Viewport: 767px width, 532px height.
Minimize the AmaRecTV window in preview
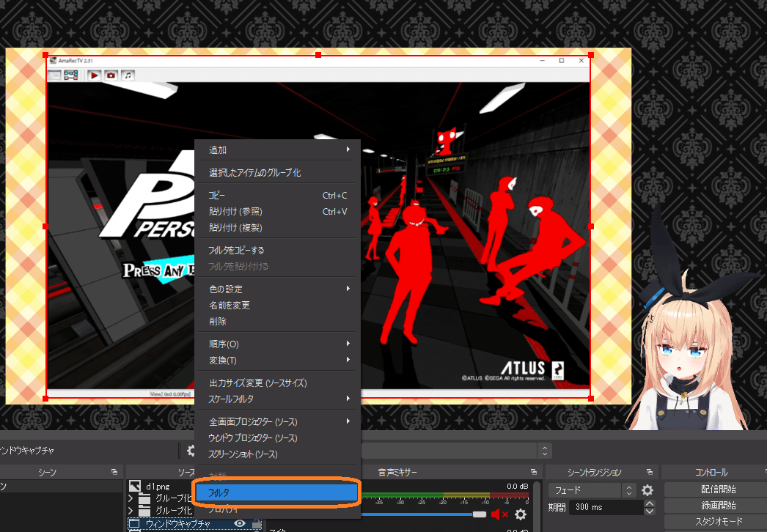click(x=543, y=61)
